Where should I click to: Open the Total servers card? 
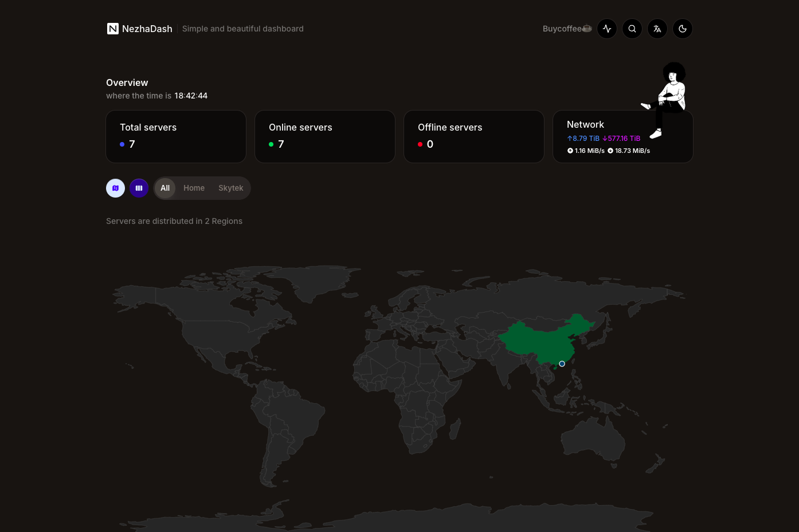(176, 136)
